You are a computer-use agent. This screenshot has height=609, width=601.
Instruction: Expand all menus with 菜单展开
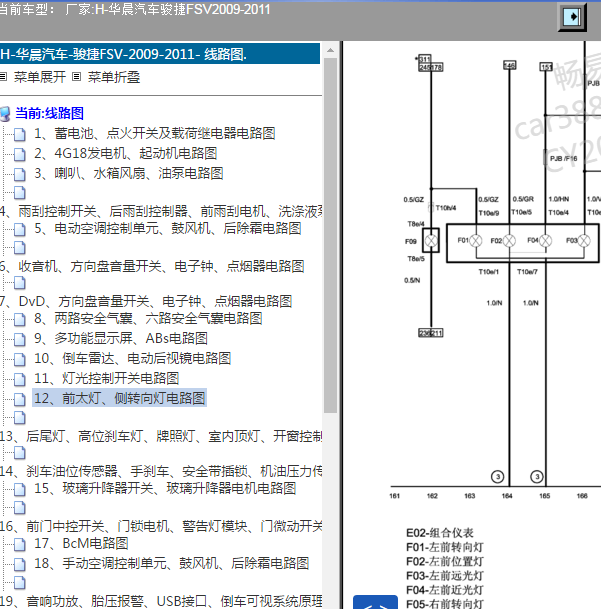click(x=40, y=77)
